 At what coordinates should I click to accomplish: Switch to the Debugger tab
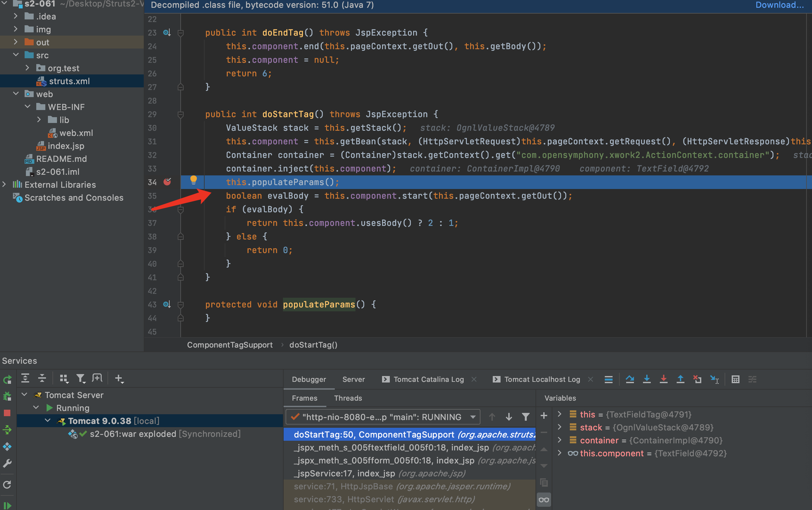(309, 379)
